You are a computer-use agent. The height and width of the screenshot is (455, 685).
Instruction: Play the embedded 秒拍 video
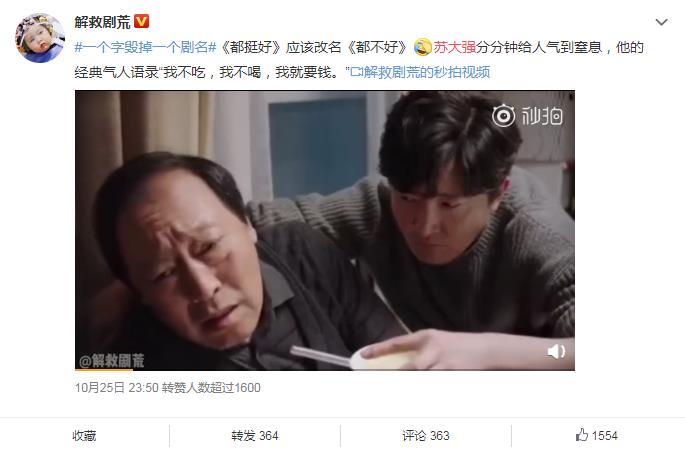pos(325,230)
